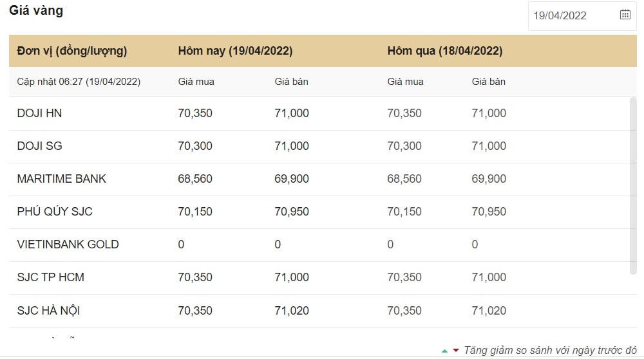Click DOJI SG today's buy price 70,300

[195, 146]
